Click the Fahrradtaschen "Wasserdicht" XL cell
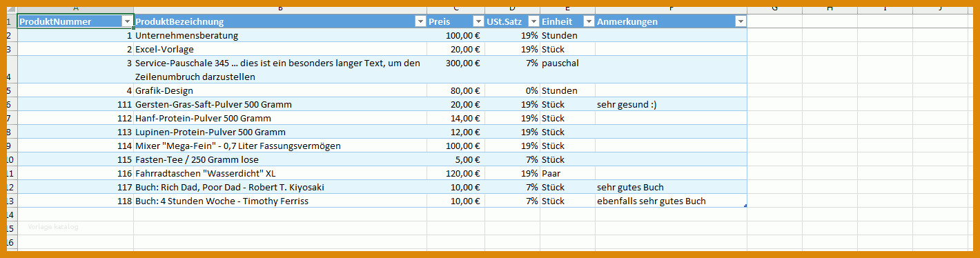 pyautogui.click(x=280, y=173)
